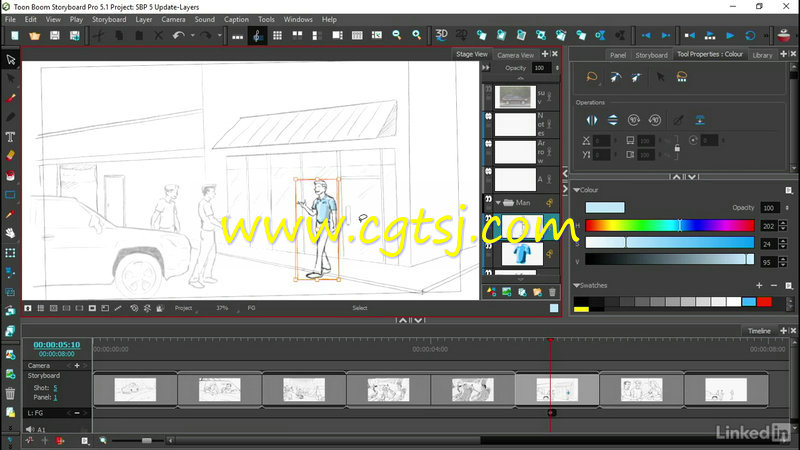The height and width of the screenshot is (450, 800).
Task: Play the storyboard from the toolbar
Action: tap(730, 35)
